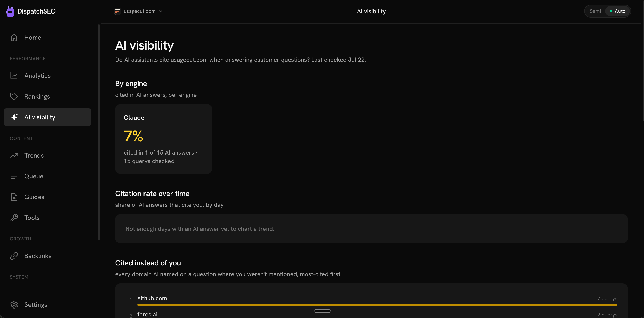644x318 pixels.
Task: Open the Trends section
Action: click(48, 155)
